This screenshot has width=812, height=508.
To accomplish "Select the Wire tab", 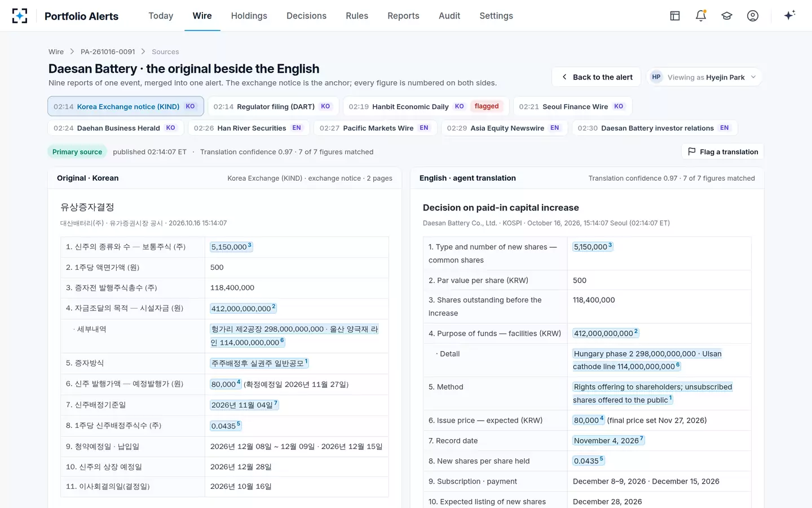I will point(202,16).
